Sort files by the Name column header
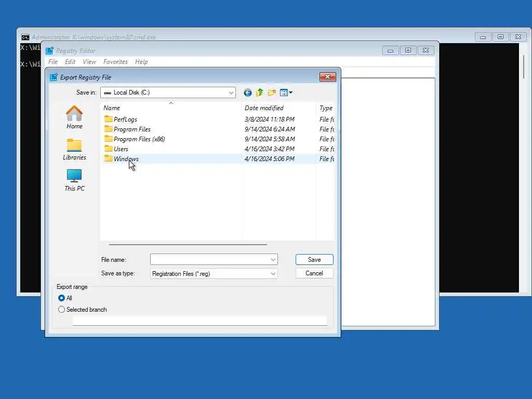 (170, 108)
